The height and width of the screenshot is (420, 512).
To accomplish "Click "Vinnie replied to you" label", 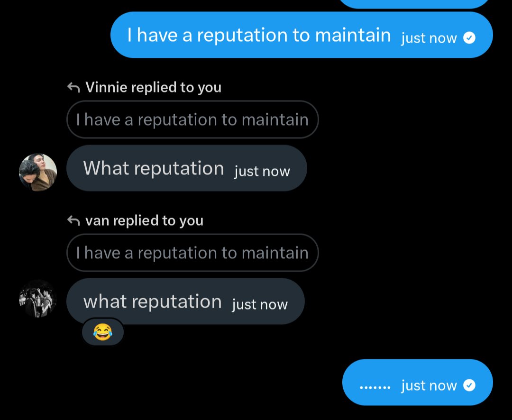I will tap(153, 87).
